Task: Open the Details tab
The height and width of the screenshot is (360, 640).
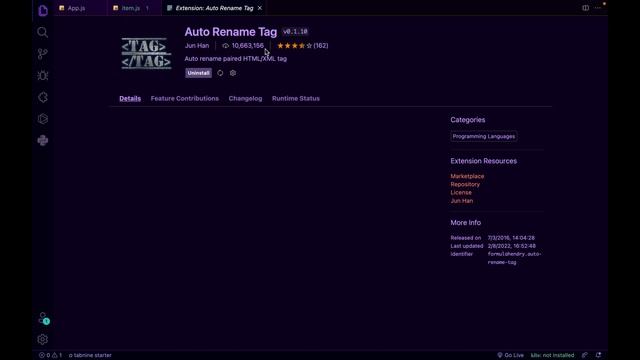Action: pyautogui.click(x=130, y=98)
